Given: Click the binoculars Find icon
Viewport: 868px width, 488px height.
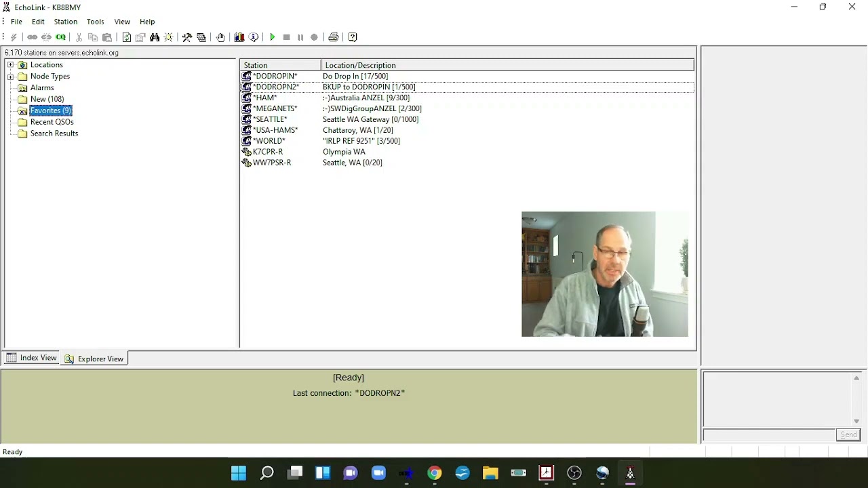Looking at the screenshot, I should 155,37.
